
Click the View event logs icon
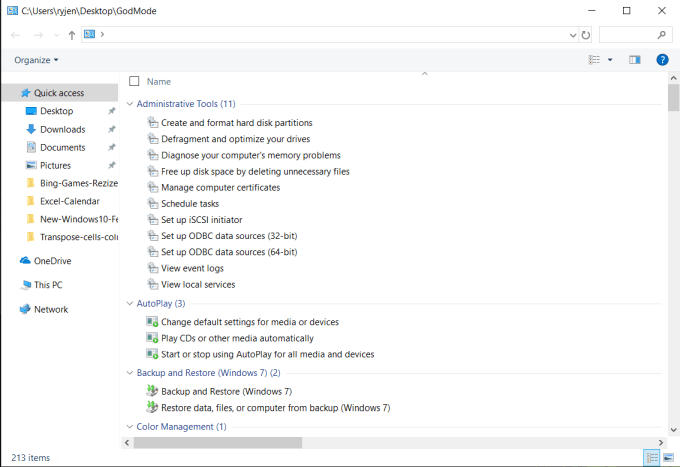[x=152, y=268]
